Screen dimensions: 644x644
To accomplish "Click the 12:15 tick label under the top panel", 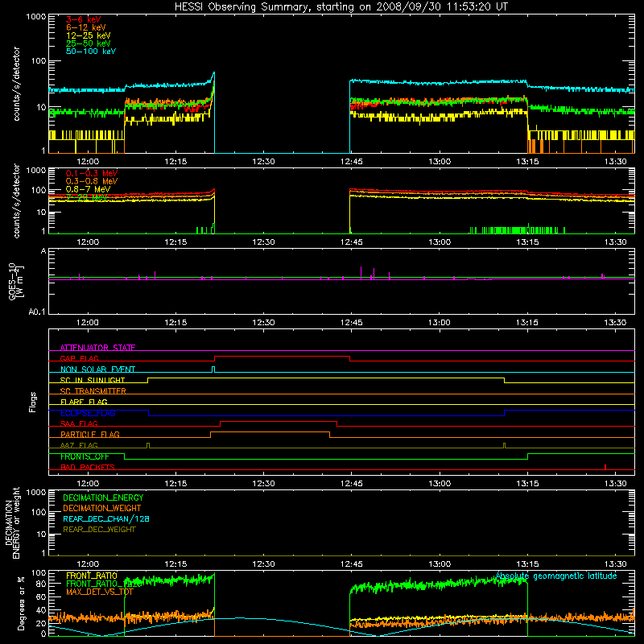I will click(175, 162).
